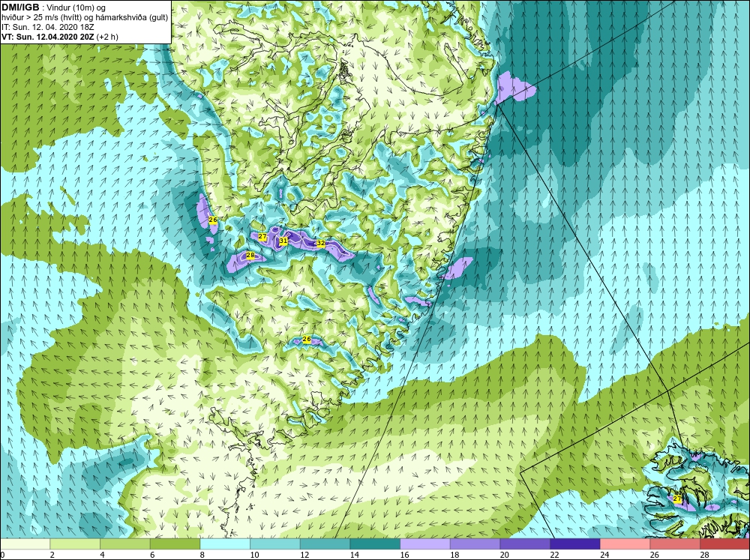This screenshot has width=750, height=560.
Task: Click the 24–26 m/s light pink legend swatch
Action: click(625, 544)
